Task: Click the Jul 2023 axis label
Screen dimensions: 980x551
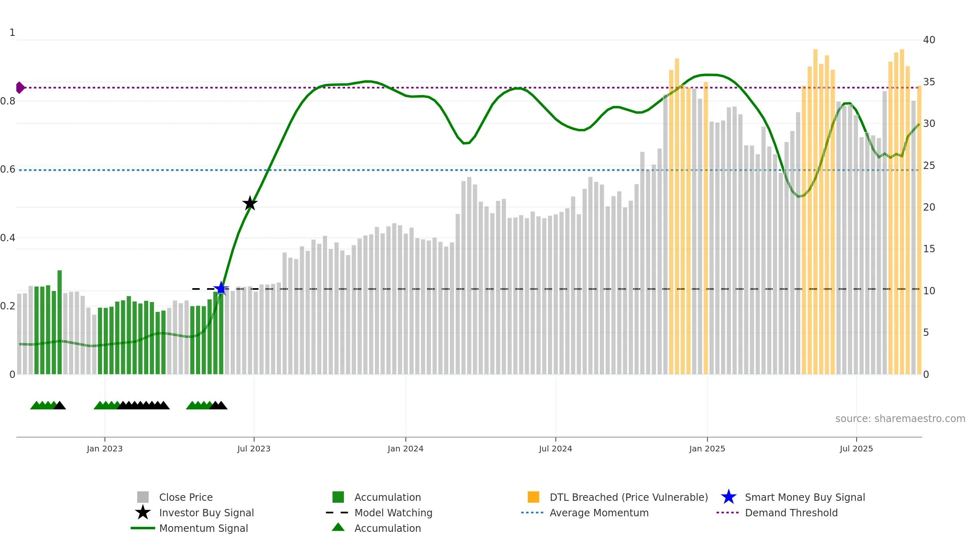Action: [254, 449]
